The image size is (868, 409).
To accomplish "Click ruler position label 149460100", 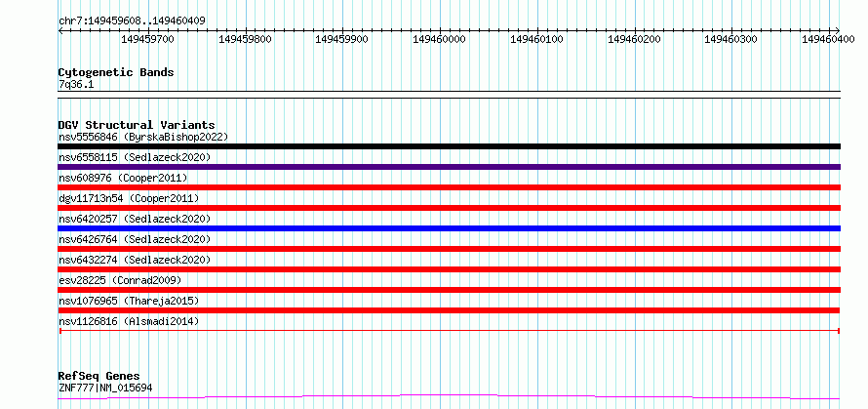I will [x=537, y=39].
